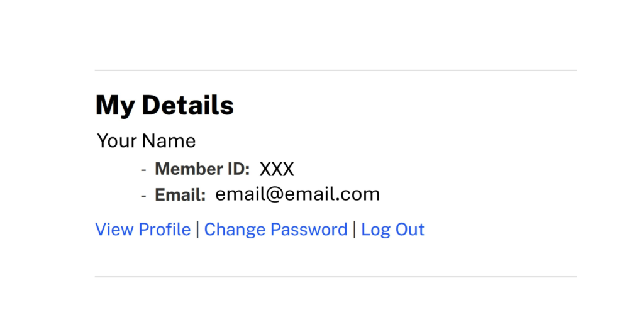Viewport: 644px width, 322px height.
Task: Click the bold Email label
Action: click(x=180, y=195)
